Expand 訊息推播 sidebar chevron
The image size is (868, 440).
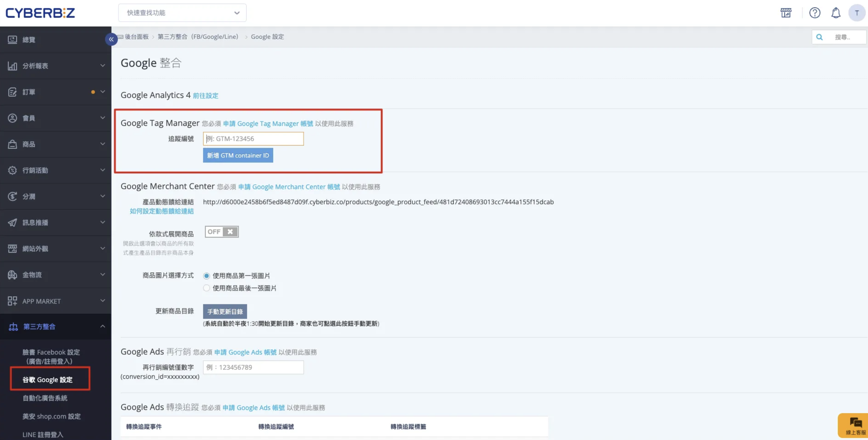(103, 222)
